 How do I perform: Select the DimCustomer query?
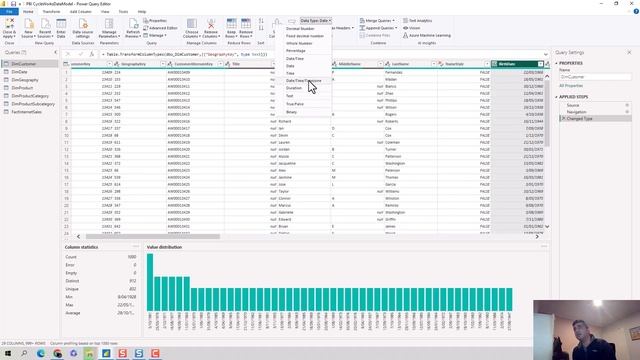29,64
